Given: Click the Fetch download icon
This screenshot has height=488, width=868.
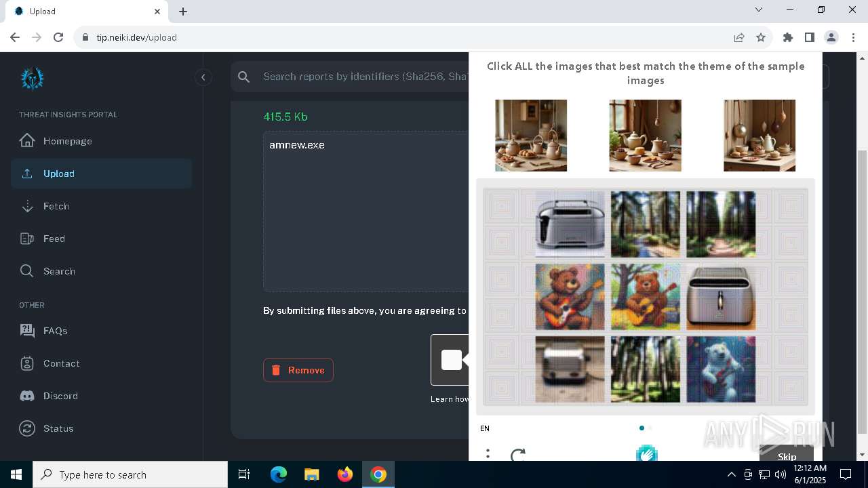Looking at the screenshot, I should pos(27,206).
